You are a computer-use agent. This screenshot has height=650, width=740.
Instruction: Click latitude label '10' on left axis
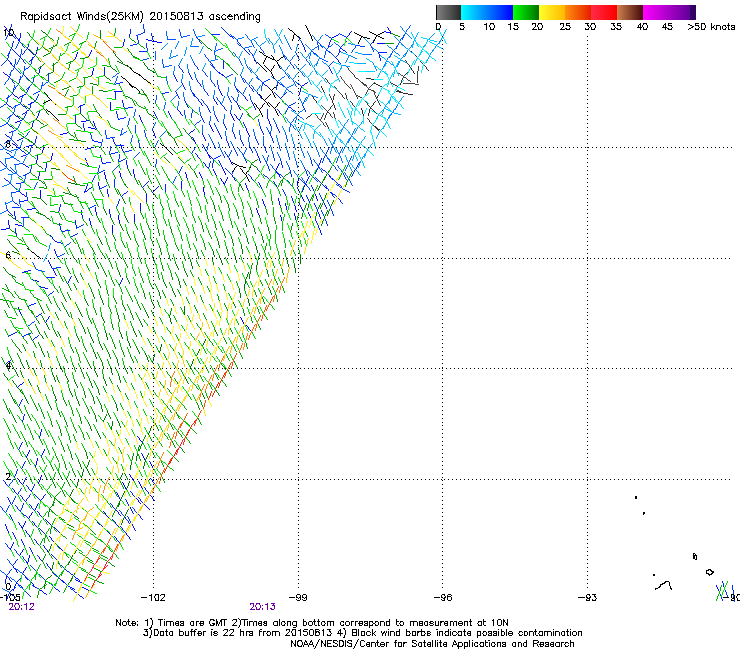(8, 33)
